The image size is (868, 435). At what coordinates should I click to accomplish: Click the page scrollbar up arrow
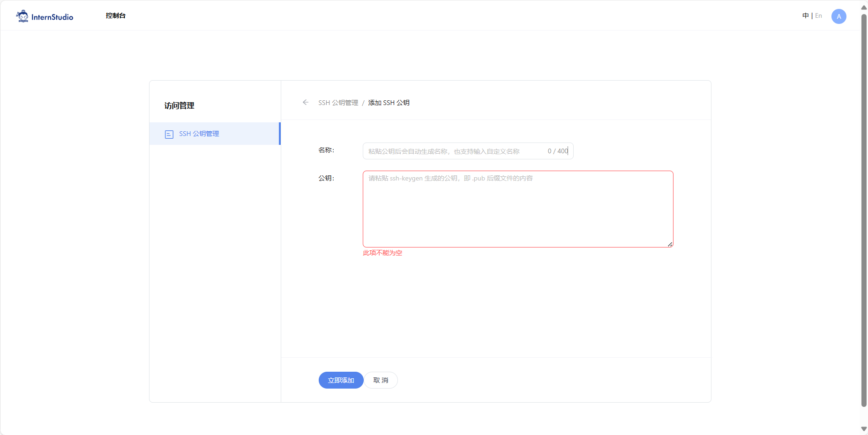pyautogui.click(x=864, y=7)
